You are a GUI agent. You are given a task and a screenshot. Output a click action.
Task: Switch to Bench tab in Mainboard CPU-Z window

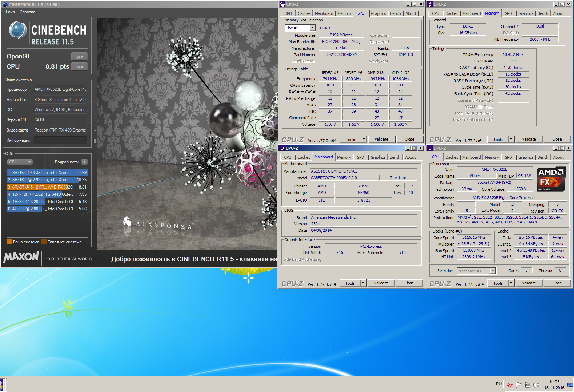pyautogui.click(x=395, y=157)
